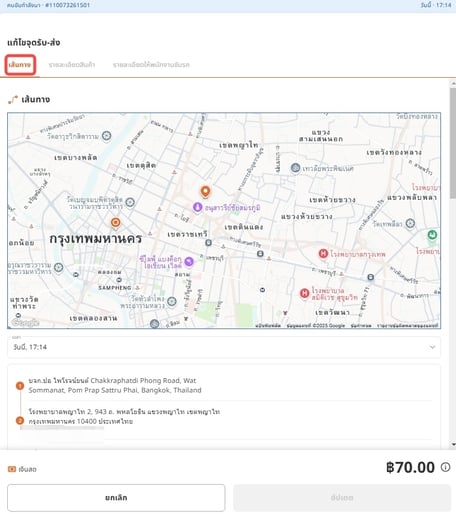Click the greyed-out confirm button
The height and width of the screenshot is (514, 456).
[342, 498]
